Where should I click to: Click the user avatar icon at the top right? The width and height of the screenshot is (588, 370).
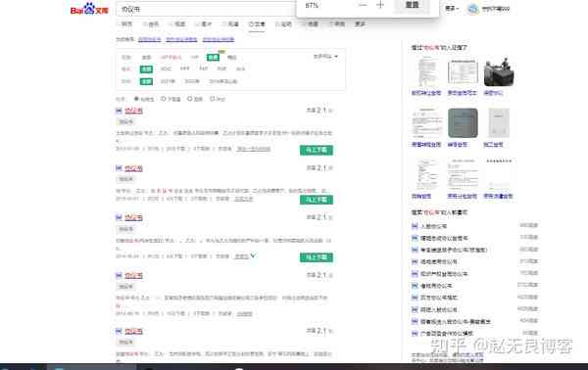pos(473,9)
